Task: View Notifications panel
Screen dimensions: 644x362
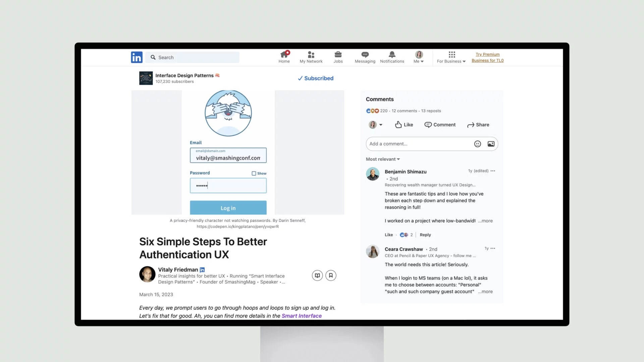Action: coord(392,57)
